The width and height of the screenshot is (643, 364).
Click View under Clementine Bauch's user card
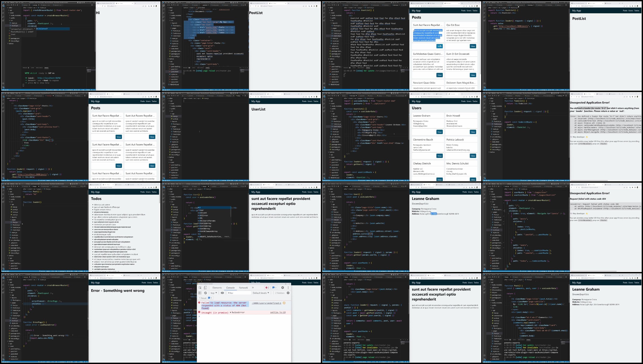point(439,156)
